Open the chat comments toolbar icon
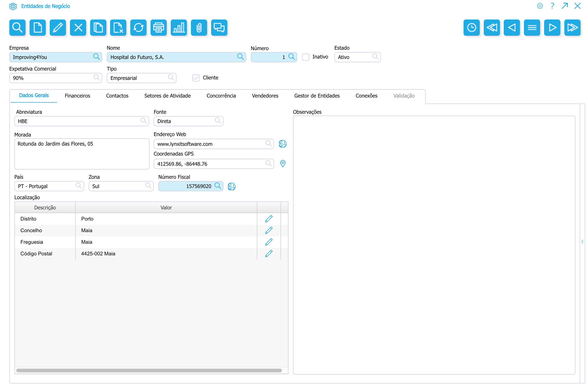 pos(219,27)
